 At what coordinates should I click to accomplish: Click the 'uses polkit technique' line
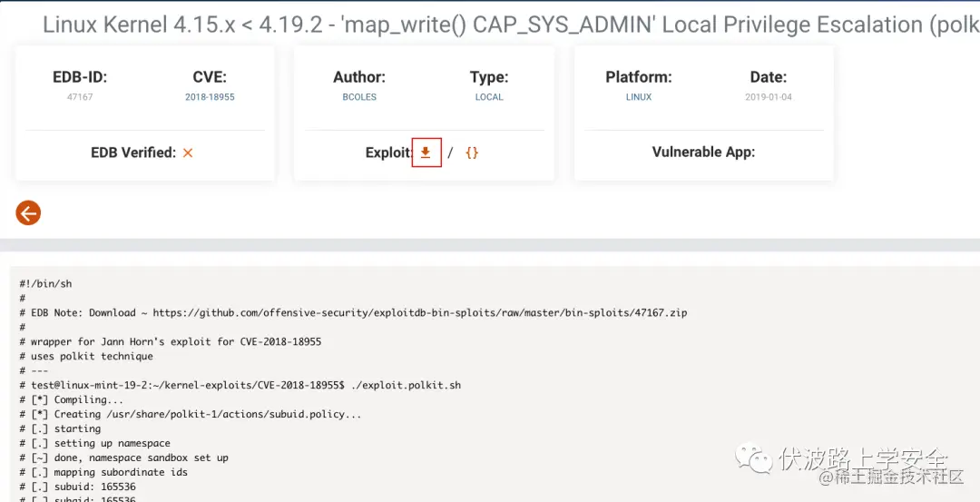click(x=86, y=357)
